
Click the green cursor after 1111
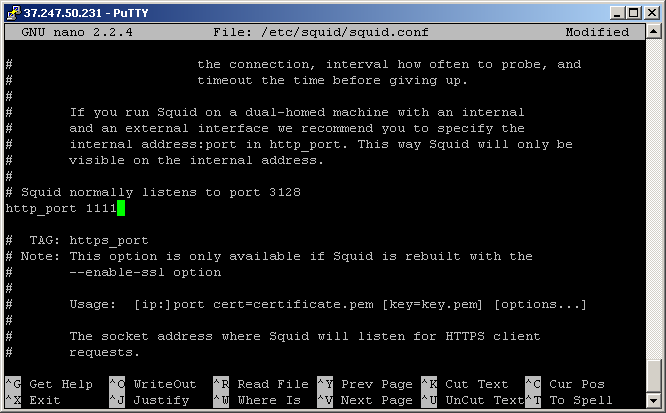click(121, 208)
